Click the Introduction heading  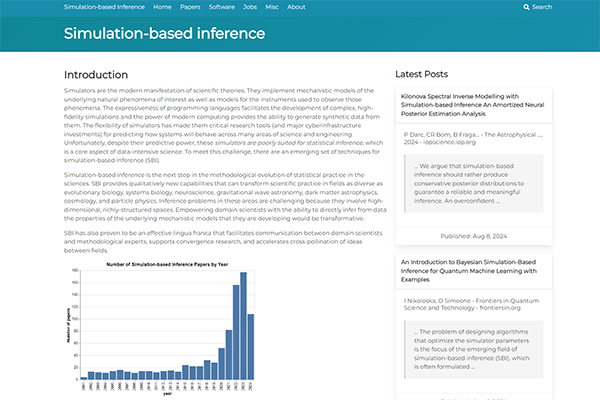pyautogui.click(x=96, y=75)
